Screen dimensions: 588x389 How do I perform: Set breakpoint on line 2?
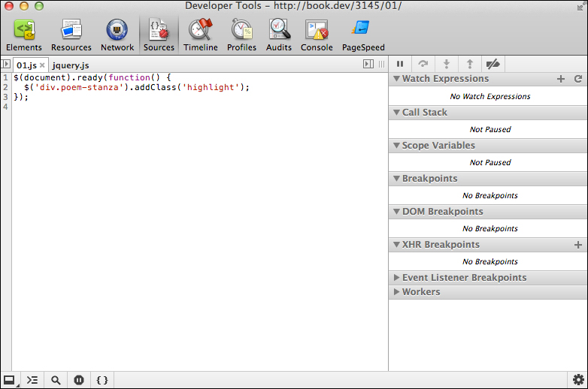tap(5, 87)
